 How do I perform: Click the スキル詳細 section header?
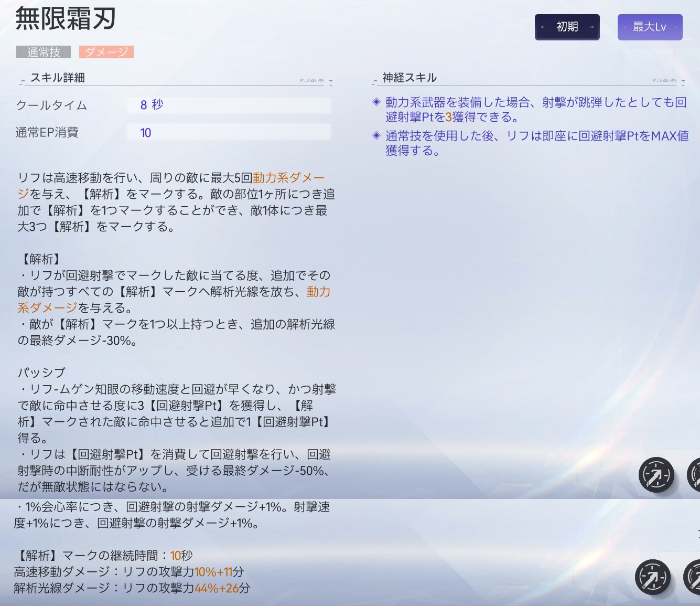coord(58,78)
